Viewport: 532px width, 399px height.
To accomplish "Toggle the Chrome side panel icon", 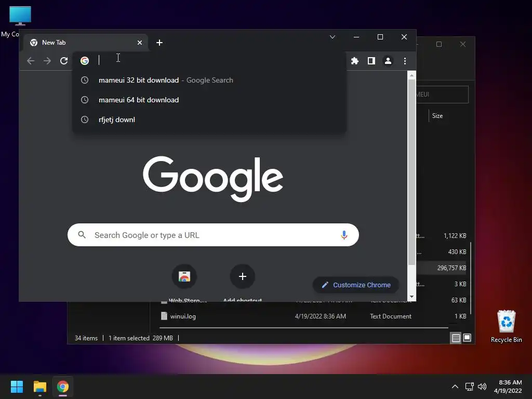I will [371, 61].
